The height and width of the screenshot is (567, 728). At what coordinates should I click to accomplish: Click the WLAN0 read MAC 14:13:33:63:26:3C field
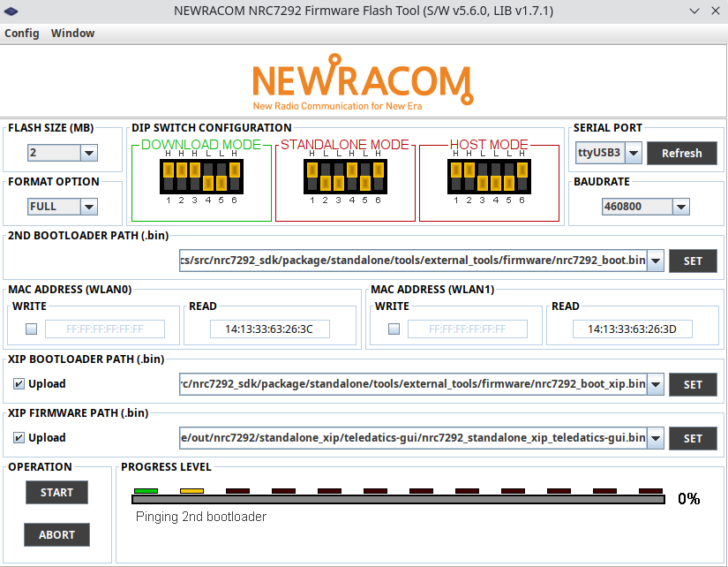270,329
